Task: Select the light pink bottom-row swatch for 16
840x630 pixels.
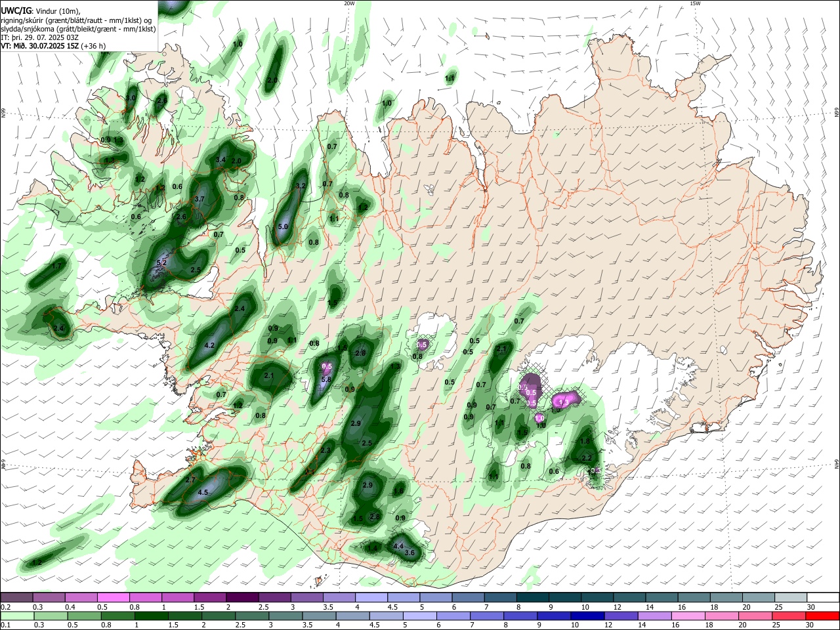Action: click(x=688, y=616)
